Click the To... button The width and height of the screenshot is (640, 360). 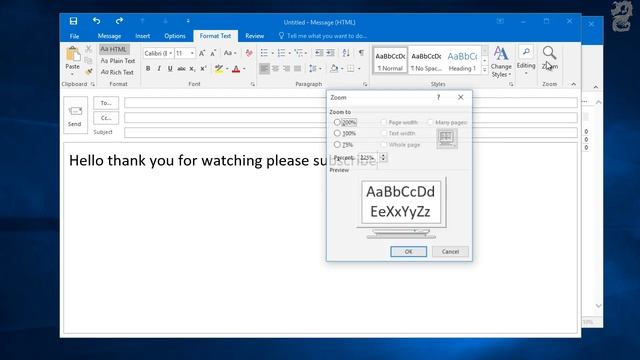pyautogui.click(x=106, y=103)
